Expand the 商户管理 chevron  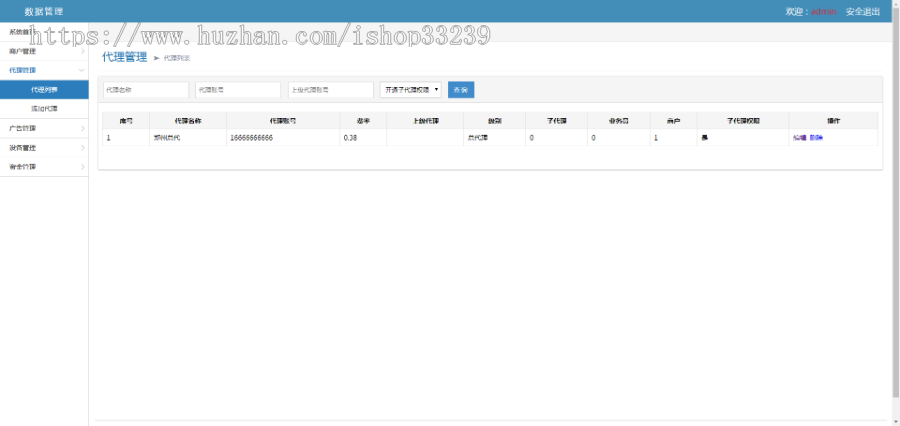[82, 52]
